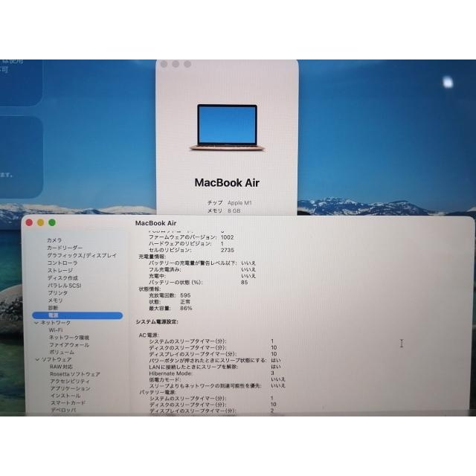The height and width of the screenshot is (476, 476).
Task: Collapse the ソフトウェア section chevron
Action: click(x=37, y=359)
